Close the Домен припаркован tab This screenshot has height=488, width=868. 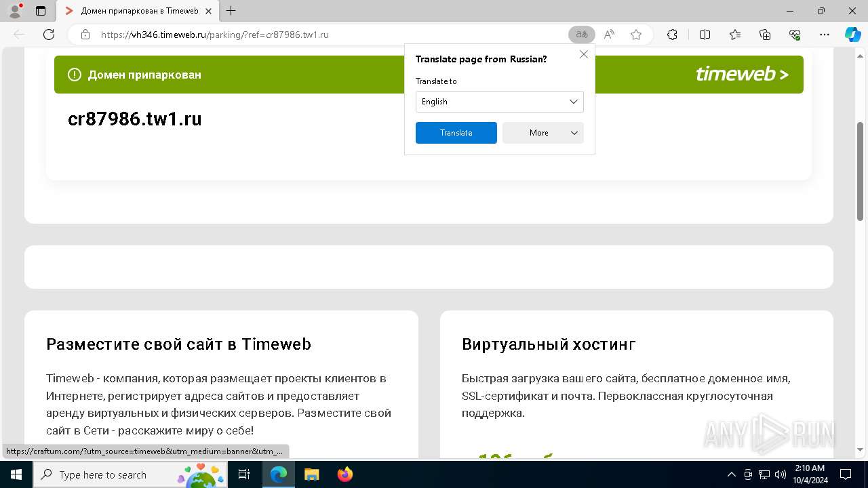(209, 11)
